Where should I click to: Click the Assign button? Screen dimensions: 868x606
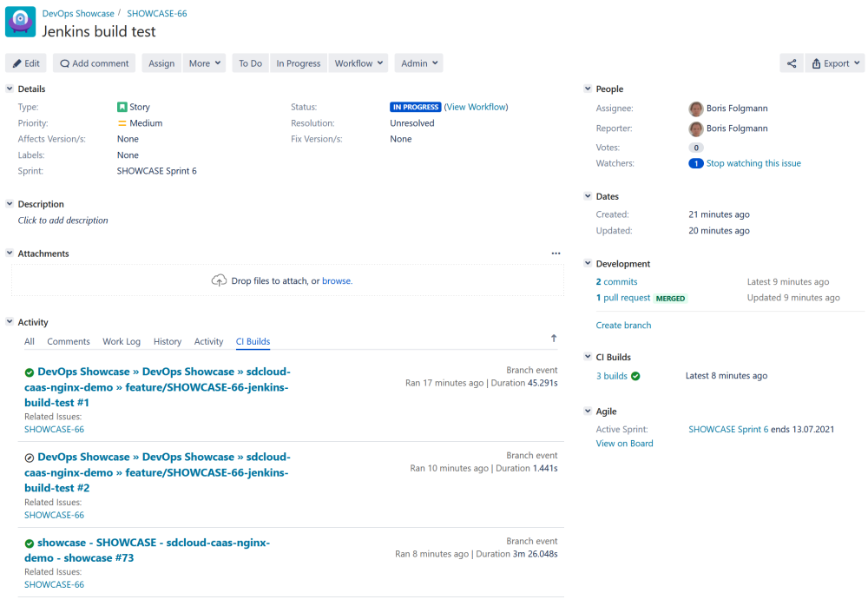tap(161, 63)
